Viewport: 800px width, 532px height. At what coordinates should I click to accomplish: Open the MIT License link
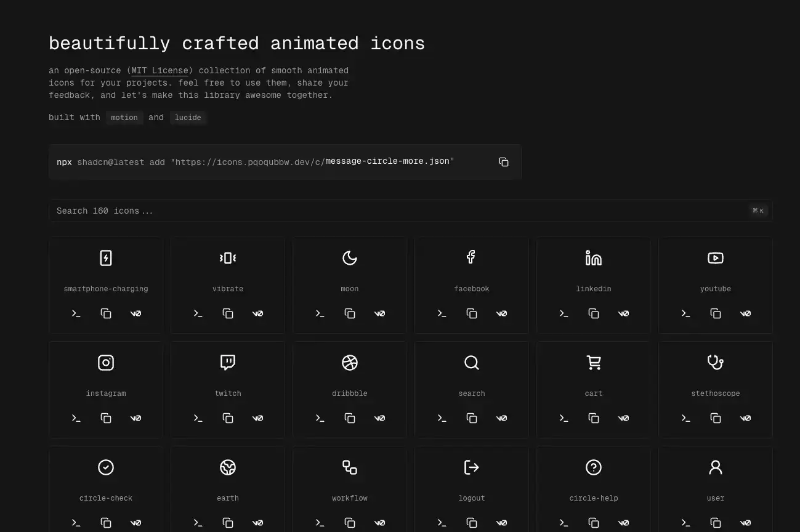[160, 71]
